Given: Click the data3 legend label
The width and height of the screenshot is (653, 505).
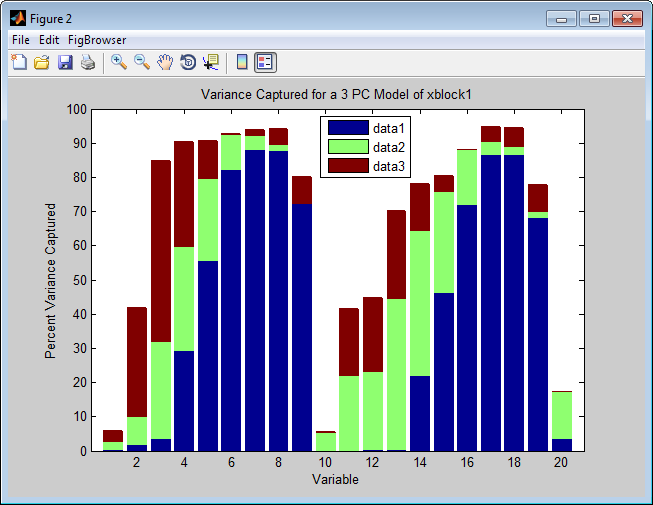Looking at the screenshot, I should [388, 166].
